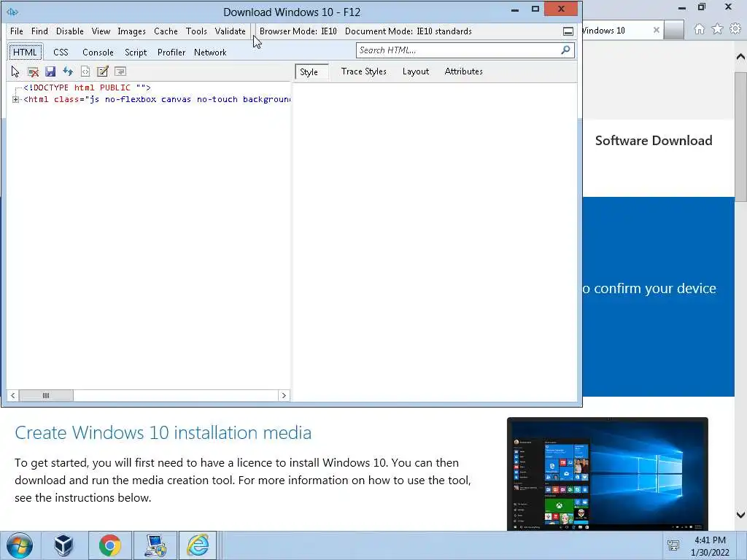The width and height of the screenshot is (747, 560).
Task: Open the Validate menu
Action: coord(230,31)
